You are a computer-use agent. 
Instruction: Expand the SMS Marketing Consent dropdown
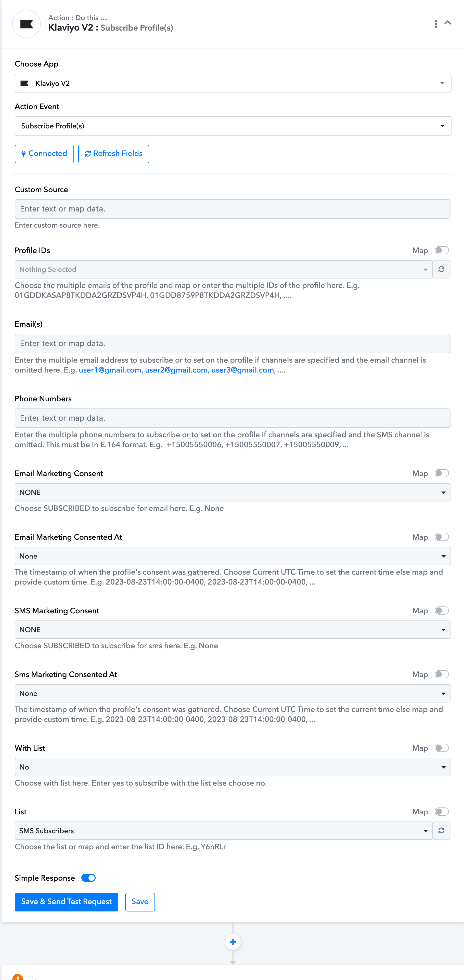pos(232,630)
